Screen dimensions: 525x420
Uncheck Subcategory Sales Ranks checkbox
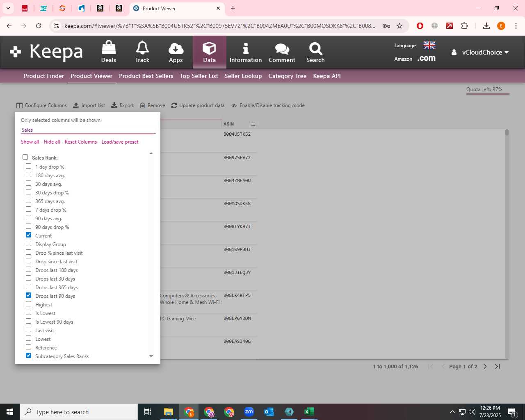tap(28, 356)
